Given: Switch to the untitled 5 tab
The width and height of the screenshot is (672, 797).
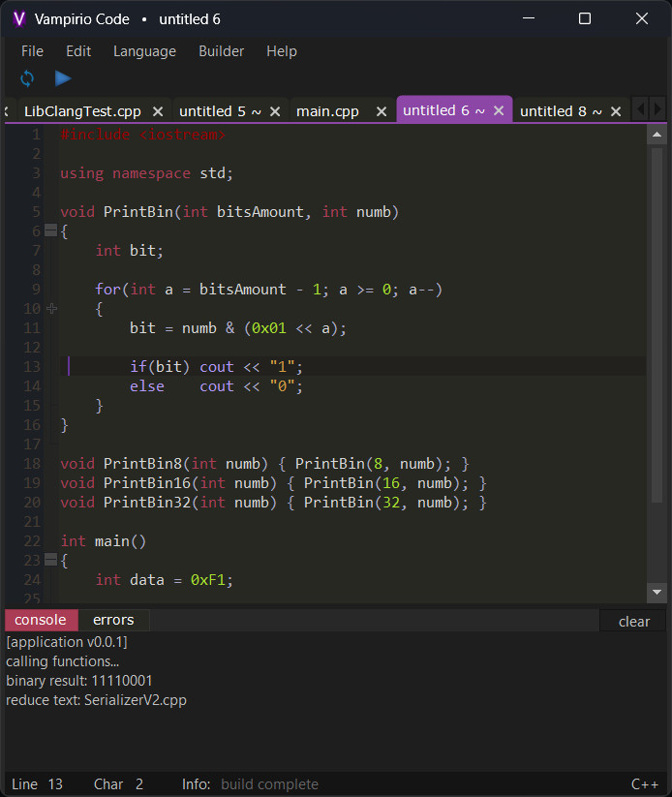Looking at the screenshot, I should pos(220,111).
